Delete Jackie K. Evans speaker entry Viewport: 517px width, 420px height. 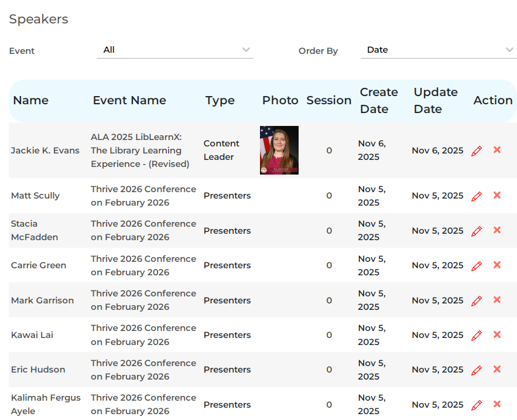(x=497, y=150)
